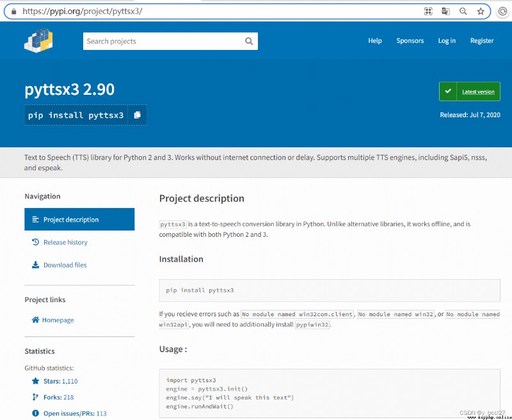Click the Release history clock icon

click(36, 242)
